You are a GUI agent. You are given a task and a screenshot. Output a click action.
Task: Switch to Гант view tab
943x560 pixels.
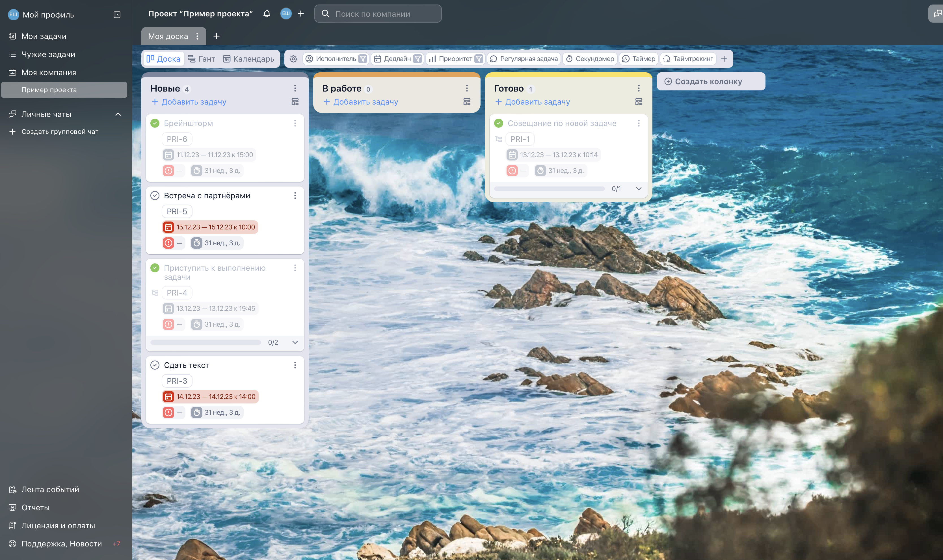pos(201,59)
